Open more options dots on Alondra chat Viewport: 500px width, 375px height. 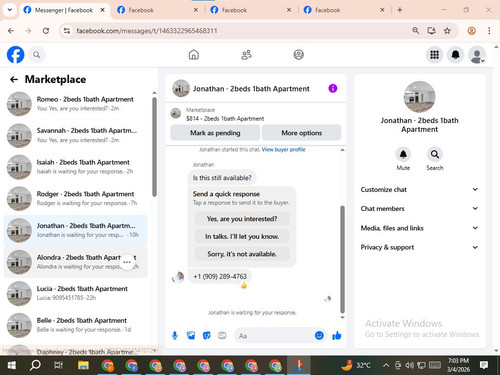click(x=127, y=262)
